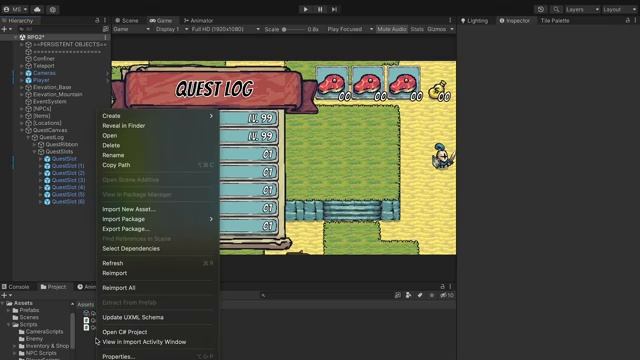Open the Layers dropdown
This screenshot has height=360, width=640.
(582, 9)
